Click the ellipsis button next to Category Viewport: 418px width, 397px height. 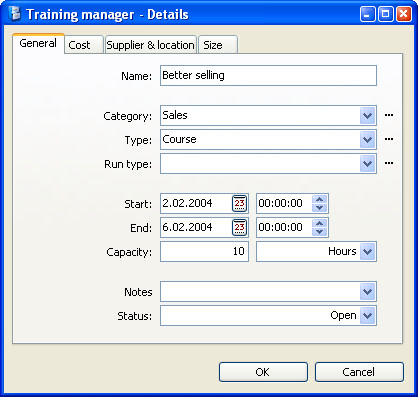(x=389, y=115)
